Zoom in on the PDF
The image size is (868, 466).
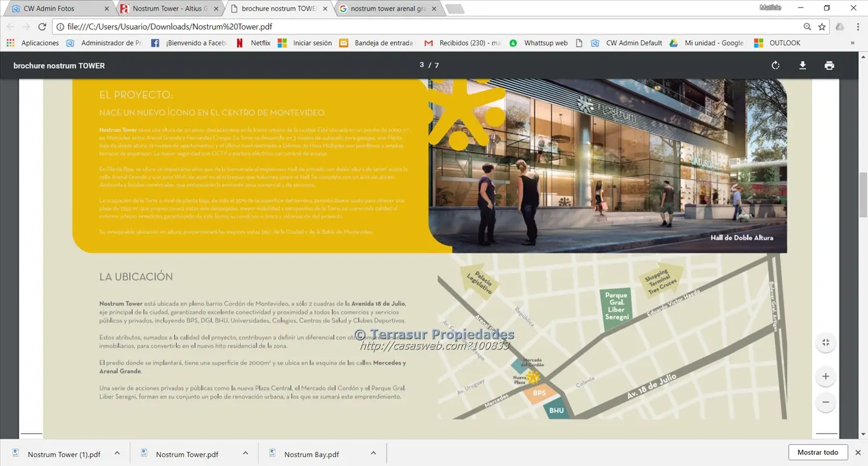(825, 376)
